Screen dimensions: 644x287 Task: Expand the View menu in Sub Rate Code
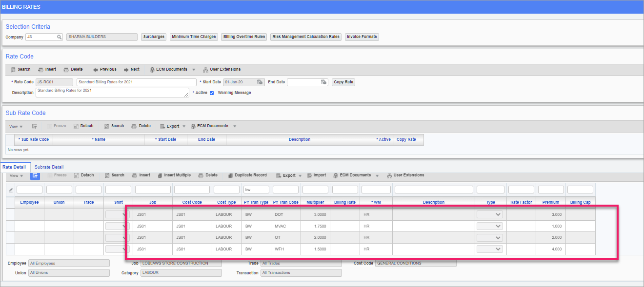tap(16, 126)
